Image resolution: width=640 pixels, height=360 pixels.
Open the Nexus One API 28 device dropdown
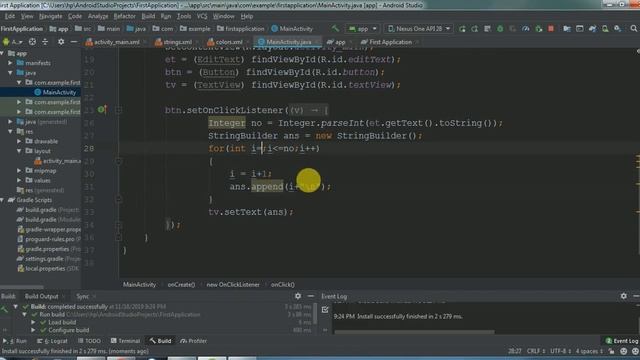419,29
